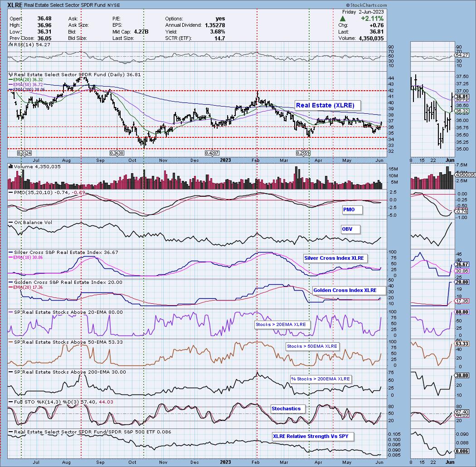Screen dimensions: 476x467
Task: Click the Friday 2-Jun-2023 date text
Action: [363, 12]
